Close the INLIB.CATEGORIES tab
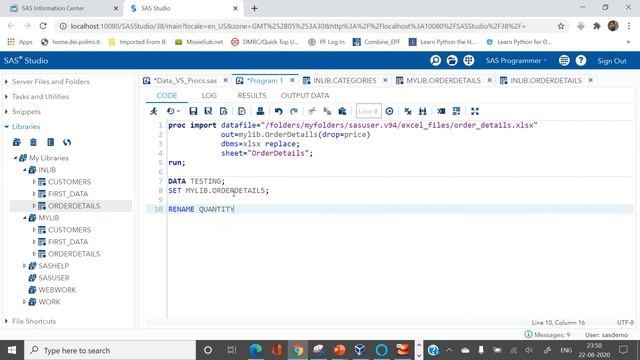Screen dimensions: 640x360 pos(385,80)
